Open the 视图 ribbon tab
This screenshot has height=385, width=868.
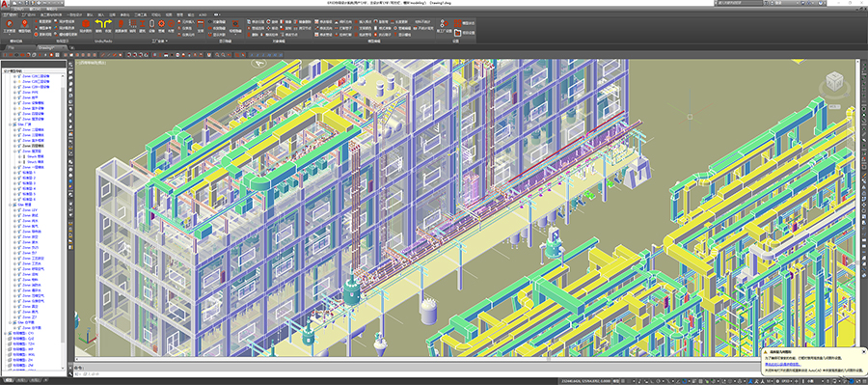(x=169, y=15)
